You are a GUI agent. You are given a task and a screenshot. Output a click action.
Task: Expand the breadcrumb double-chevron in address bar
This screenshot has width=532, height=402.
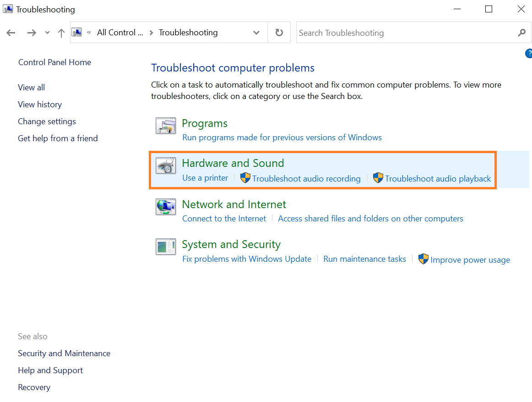tap(89, 33)
